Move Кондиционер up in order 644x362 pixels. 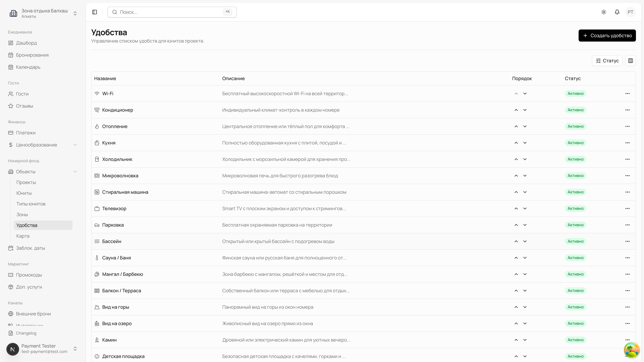click(516, 110)
